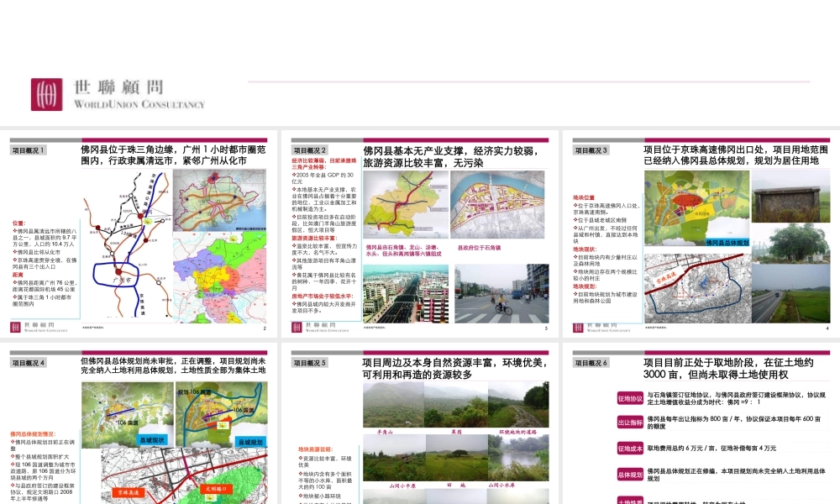Click the red 佛冈总体规划情况 heading
Viewport: 840px width, 504px height.
coord(34,434)
